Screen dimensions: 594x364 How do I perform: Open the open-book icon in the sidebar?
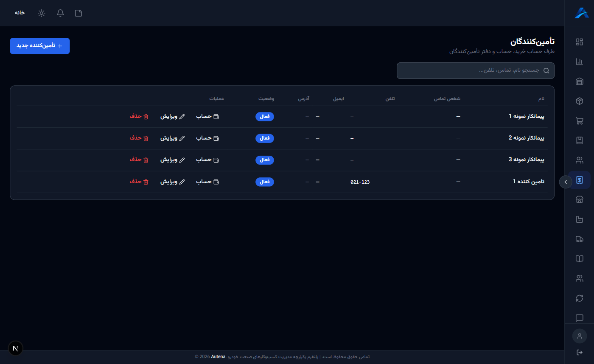pos(579,259)
